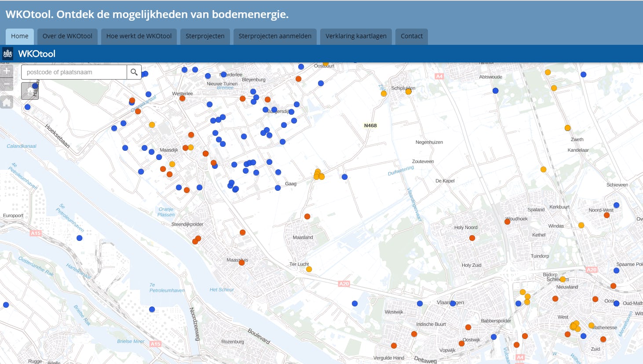This screenshot has height=364, width=643.
Task: Open the Contact tab
Action: 411,36
